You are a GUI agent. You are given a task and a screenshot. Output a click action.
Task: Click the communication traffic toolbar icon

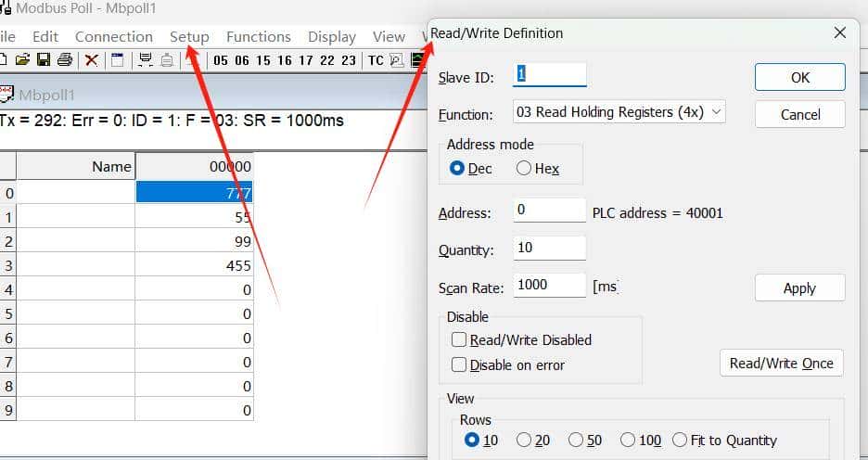[x=397, y=60]
